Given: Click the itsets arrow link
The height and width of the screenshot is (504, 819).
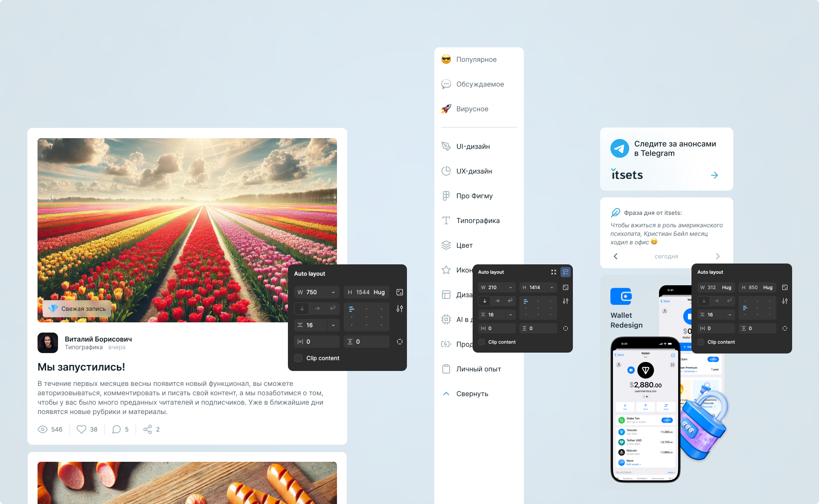Looking at the screenshot, I should tap(714, 175).
